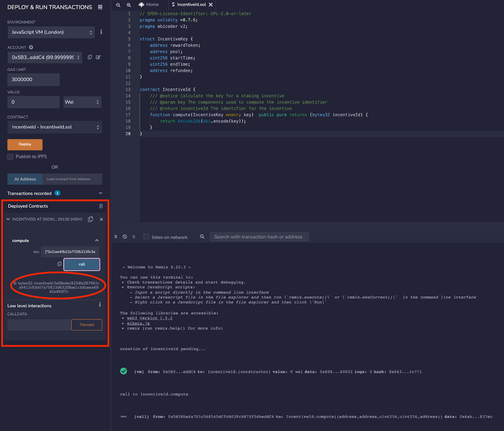Open the Wei unit dropdown
The image size is (504, 431).
pyautogui.click(x=82, y=102)
